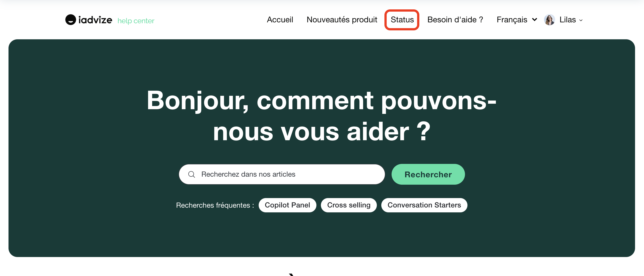Image resolution: width=644 pixels, height=276 pixels.
Task: Expand the Lilas user menu arrow
Action: pos(581,21)
